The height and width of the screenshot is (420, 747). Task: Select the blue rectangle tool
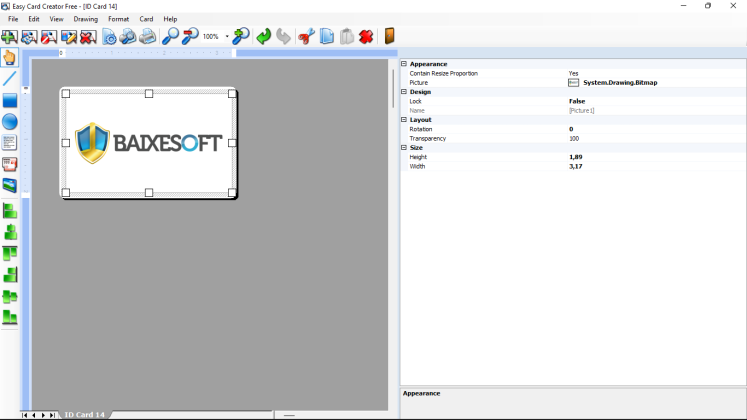click(x=10, y=100)
